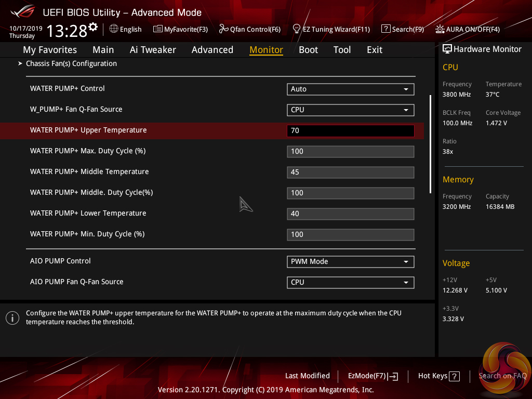The image size is (532, 399).
Task: Click Last Modified button
Action: pos(308,376)
